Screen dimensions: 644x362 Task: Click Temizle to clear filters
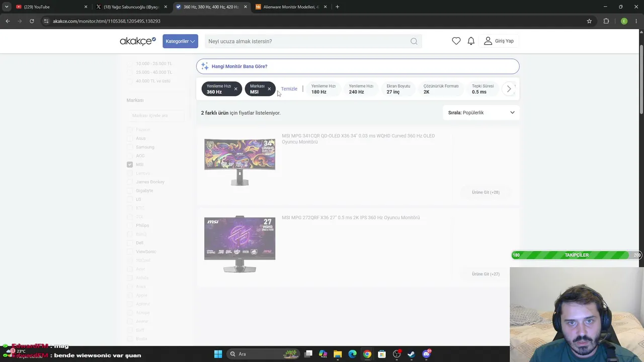(289, 89)
